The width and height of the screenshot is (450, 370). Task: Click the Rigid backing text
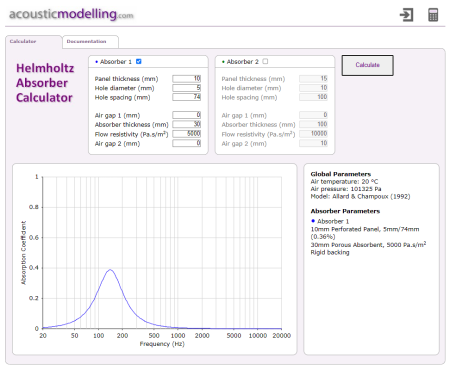tap(330, 252)
